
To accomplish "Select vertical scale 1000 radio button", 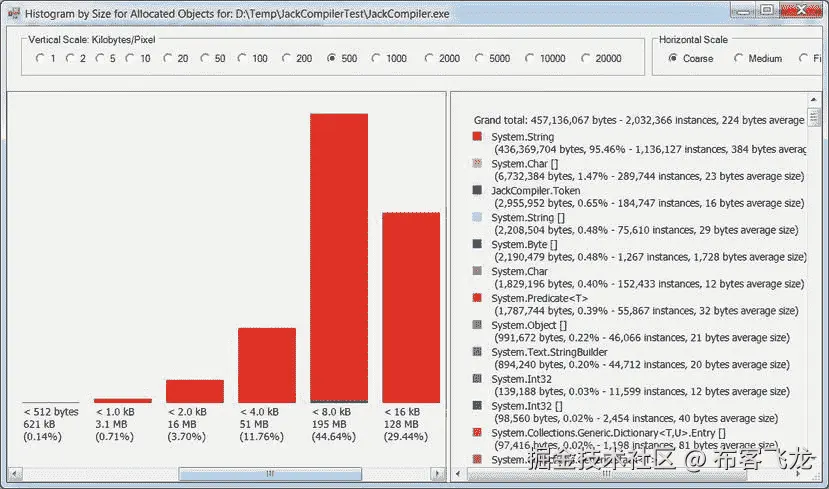I will point(376,58).
